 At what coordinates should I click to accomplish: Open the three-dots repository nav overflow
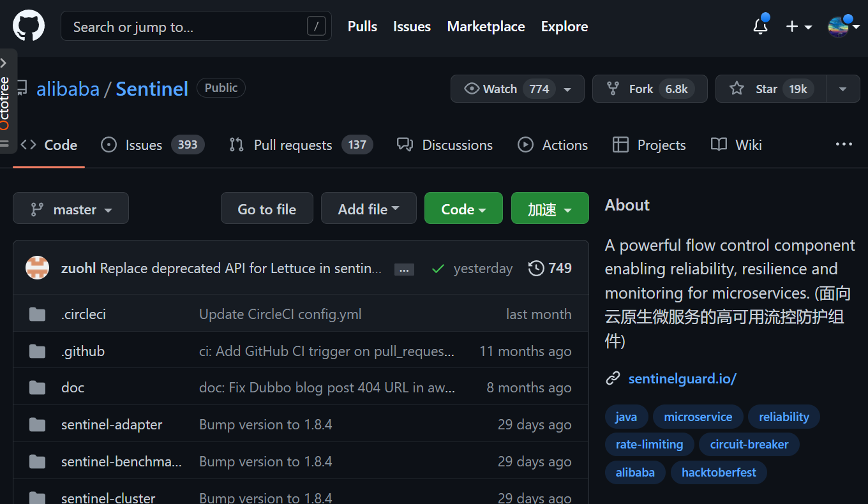[844, 145]
